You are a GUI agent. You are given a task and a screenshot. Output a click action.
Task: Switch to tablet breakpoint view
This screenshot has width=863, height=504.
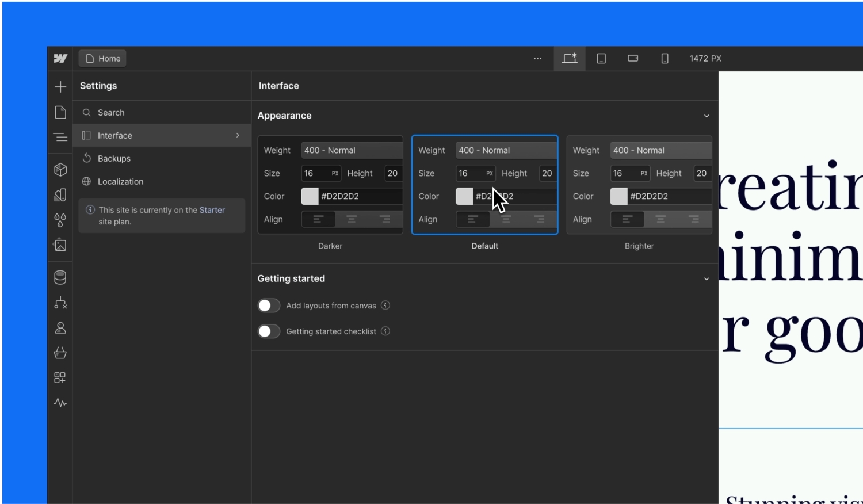(x=601, y=59)
